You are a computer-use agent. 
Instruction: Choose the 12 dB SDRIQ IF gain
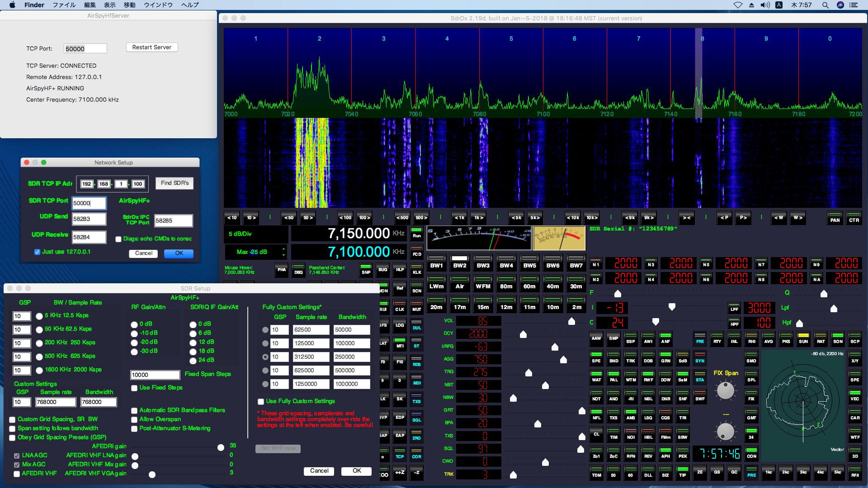click(x=193, y=343)
